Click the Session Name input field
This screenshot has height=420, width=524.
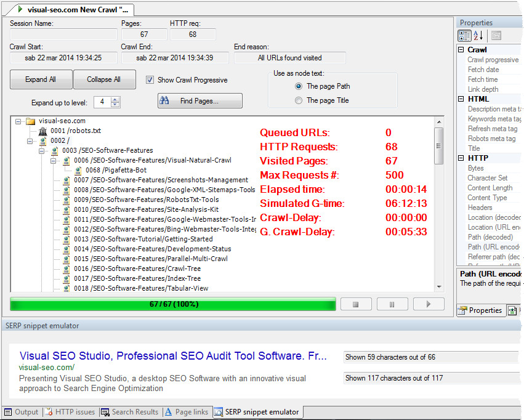[63, 34]
